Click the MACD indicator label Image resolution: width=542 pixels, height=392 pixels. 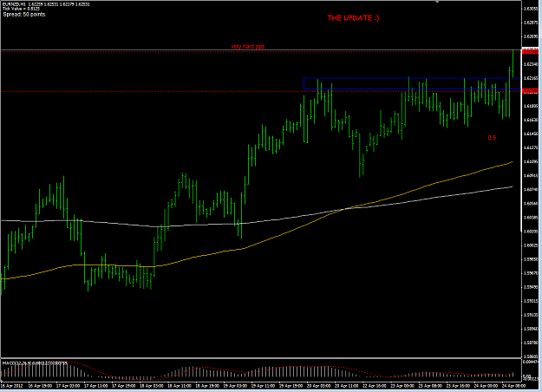(35, 363)
